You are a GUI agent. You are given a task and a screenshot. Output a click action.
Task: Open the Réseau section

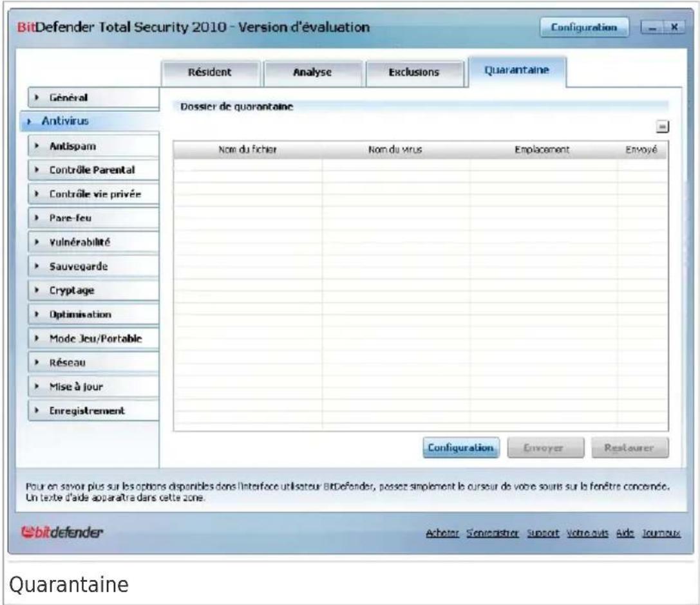tap(93, 363)
